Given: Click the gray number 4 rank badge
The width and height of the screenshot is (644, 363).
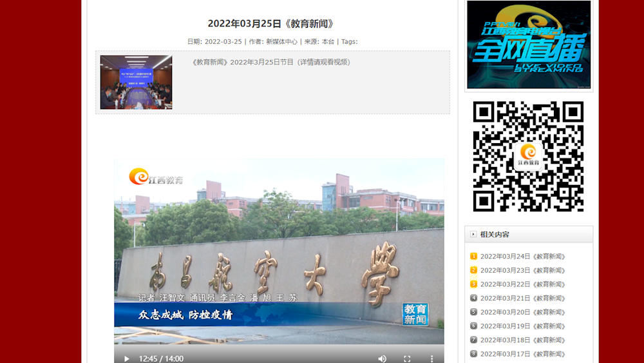Looking at the screenshot, I should click(x=473, y=298).
